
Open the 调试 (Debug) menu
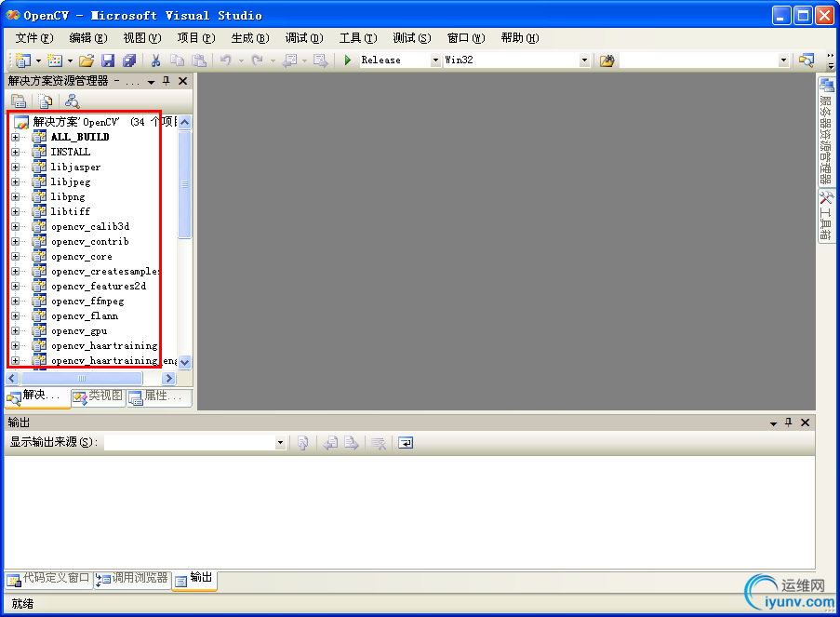(x=304, y=38)
